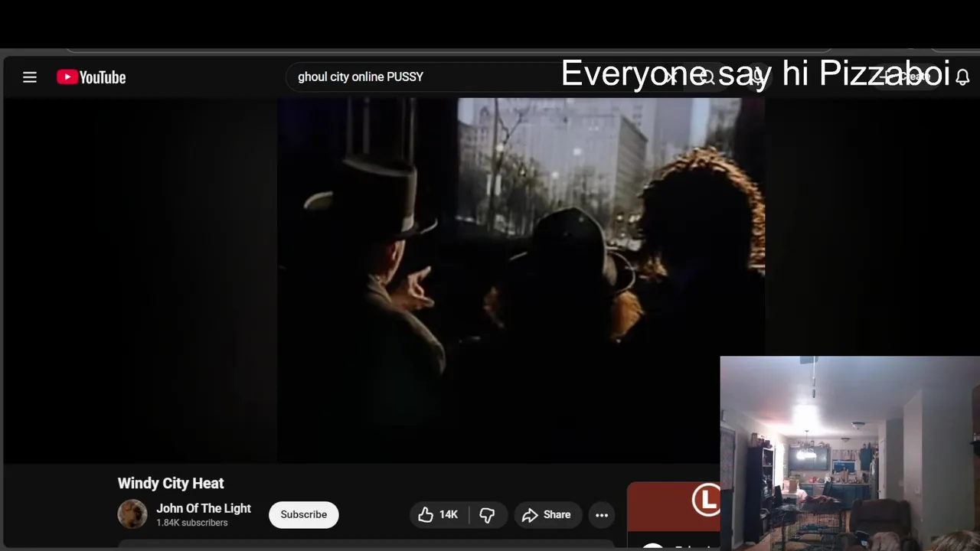Viewport: 980px width, 551px height.
Task: Click the 'Windy City Heat' video title
Action: click(171, 484)
